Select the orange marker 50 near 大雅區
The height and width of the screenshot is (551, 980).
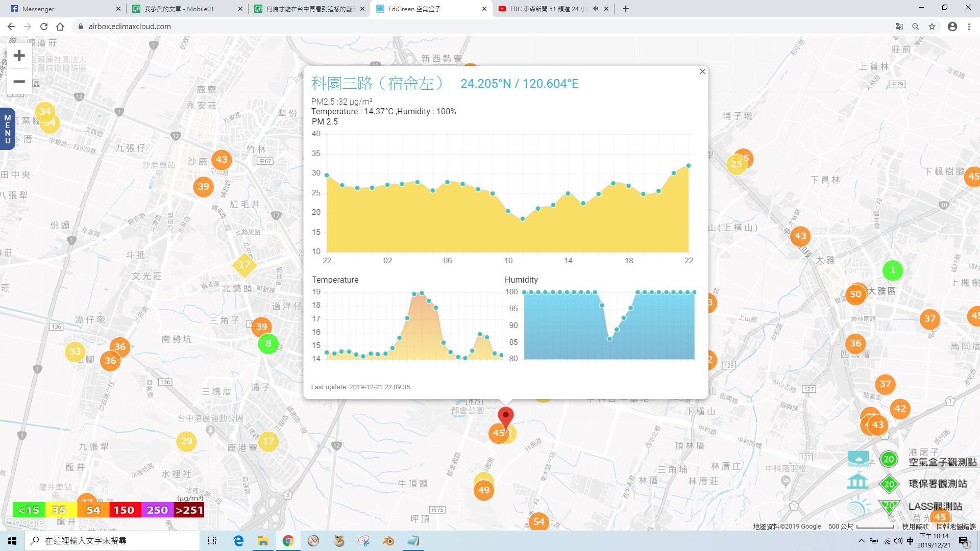coord(855,294)
